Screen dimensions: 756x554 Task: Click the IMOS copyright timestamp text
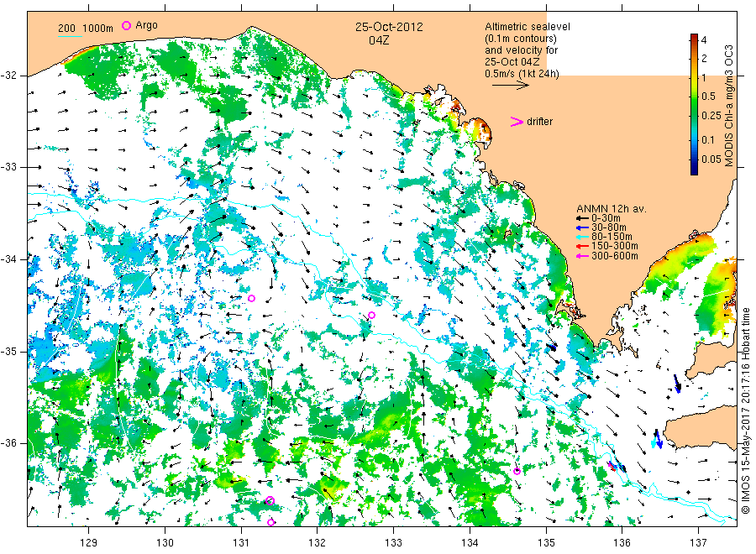point(745,411)
